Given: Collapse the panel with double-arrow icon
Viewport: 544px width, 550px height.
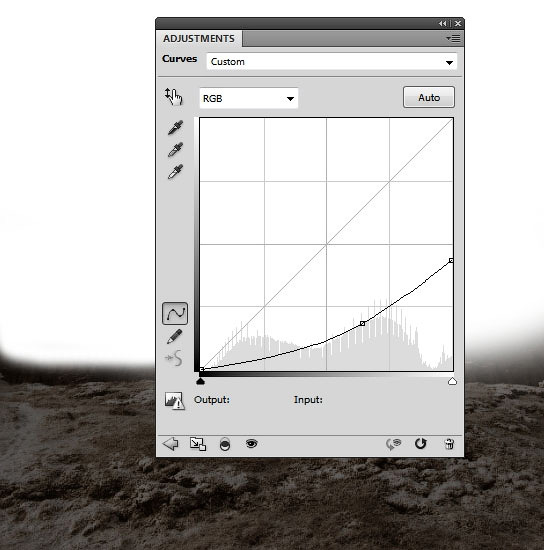Looking at the screenshot, I should click(x=443, y=24).
